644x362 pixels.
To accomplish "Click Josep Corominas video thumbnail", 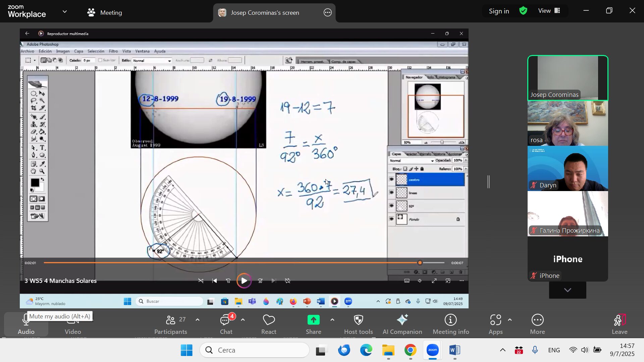I will point(568,78).
